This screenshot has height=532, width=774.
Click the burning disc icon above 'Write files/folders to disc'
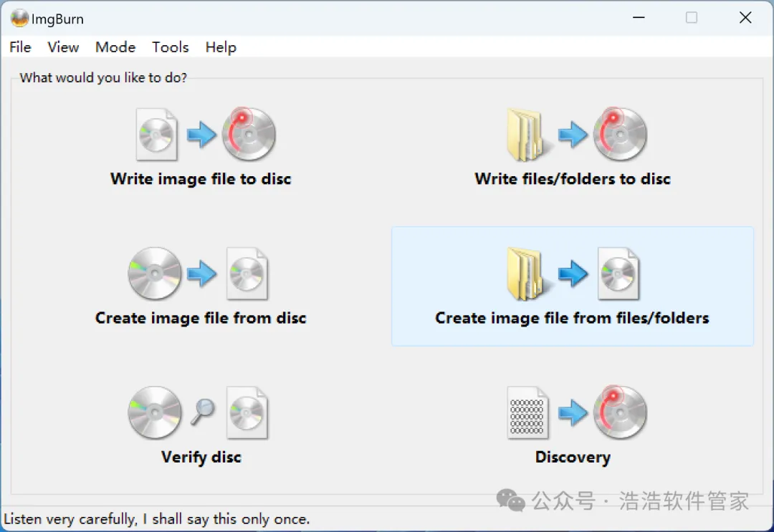click(620, 134)
